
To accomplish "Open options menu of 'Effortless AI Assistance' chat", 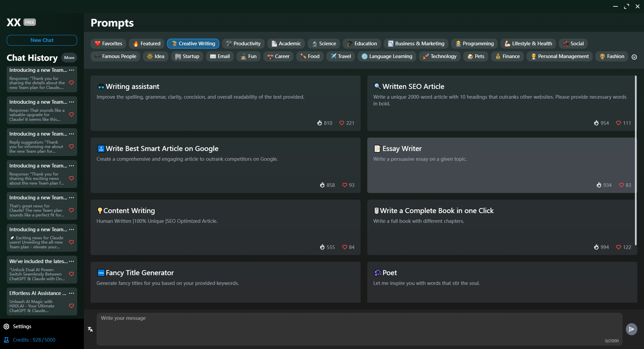I will tap(71, 293).
